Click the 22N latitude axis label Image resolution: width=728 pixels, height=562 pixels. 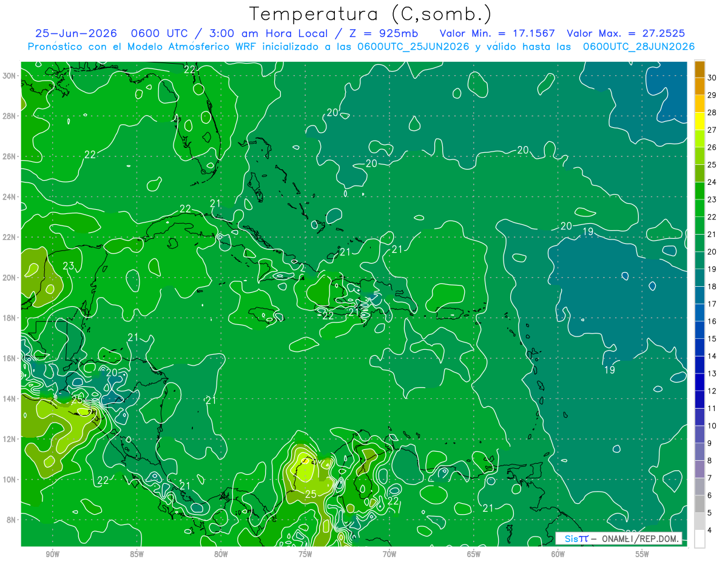[x=10, y=237]
